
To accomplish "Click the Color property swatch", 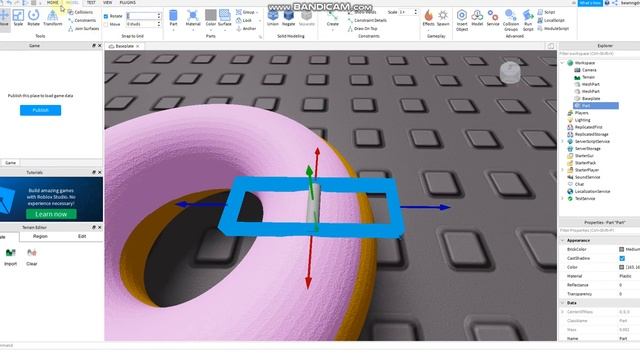I will 622,267.
